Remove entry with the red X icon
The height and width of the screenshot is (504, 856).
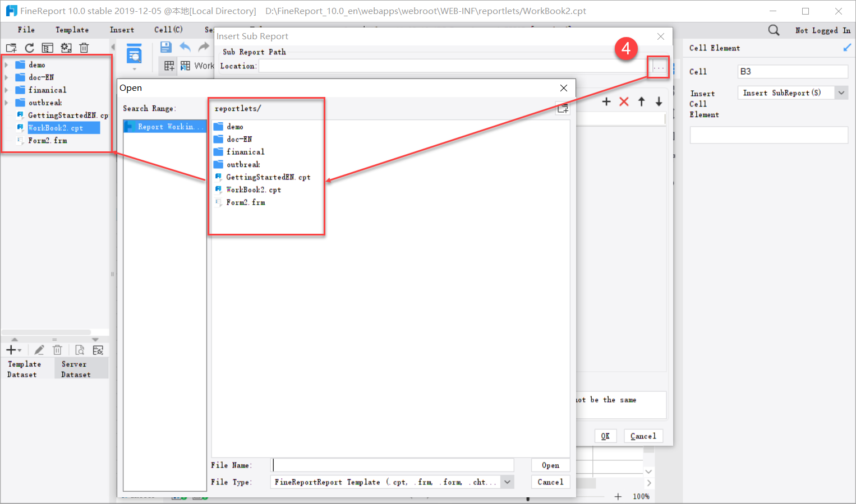(624, 101)
